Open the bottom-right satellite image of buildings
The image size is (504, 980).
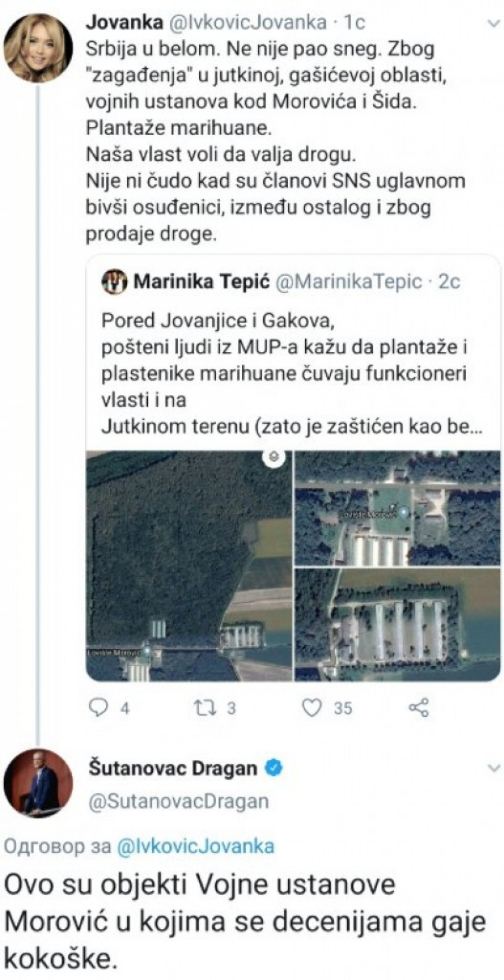coord(398,625)
